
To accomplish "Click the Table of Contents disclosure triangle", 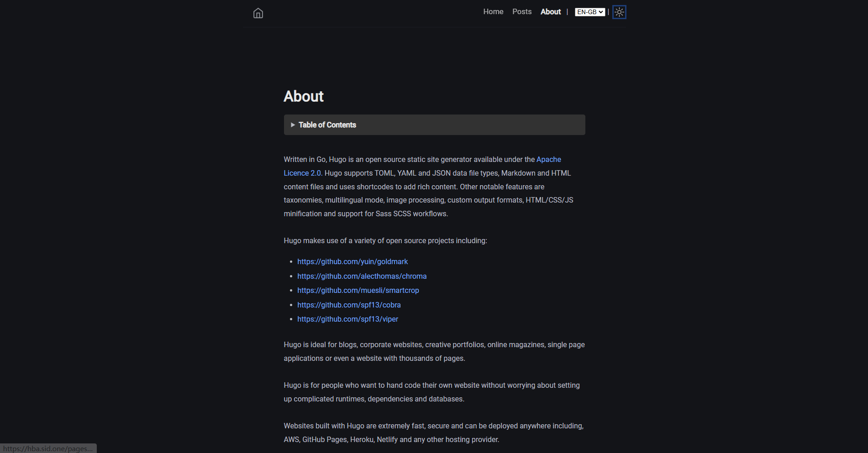I will pos(293,125).
